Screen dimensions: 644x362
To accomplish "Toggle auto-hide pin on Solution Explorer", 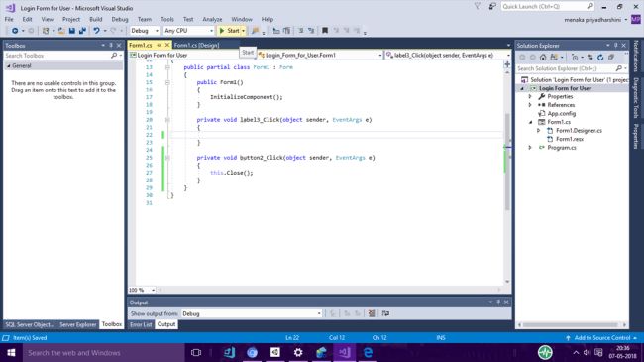I will (x=615, y=46).
